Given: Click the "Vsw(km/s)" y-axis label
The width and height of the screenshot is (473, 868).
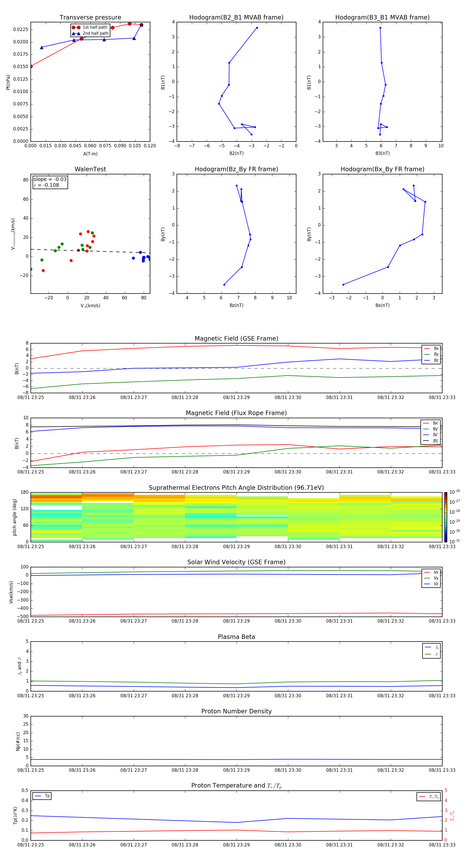Looking at the screenshot, I should coord(11,592).
